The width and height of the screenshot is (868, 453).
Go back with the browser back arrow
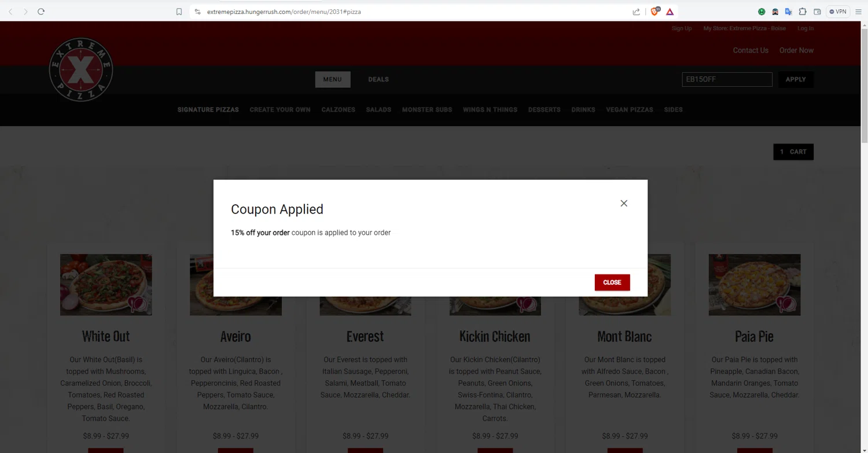tap(10, 12)
